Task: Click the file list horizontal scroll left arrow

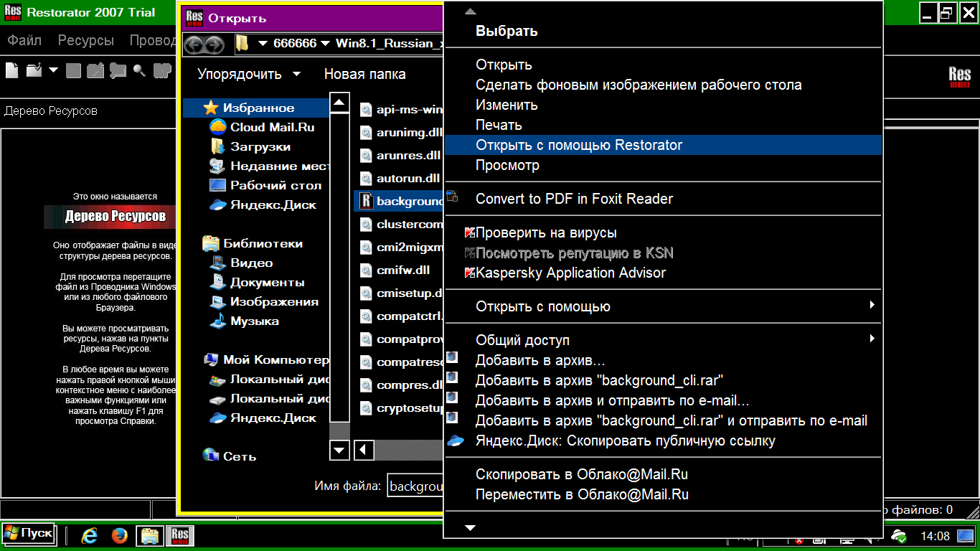Action: [x=364, y=450]
